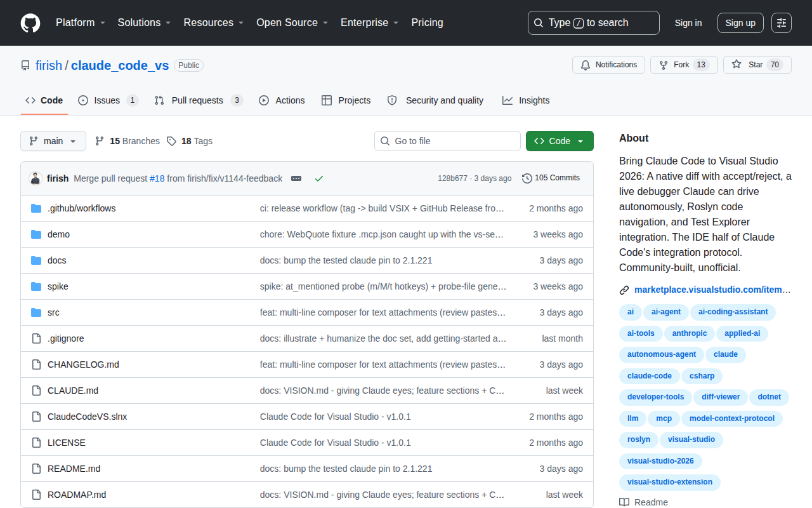Screen dimensions: 812x508
Task: Click the file icon beside LICENSE
Action: tap(36, 443)
